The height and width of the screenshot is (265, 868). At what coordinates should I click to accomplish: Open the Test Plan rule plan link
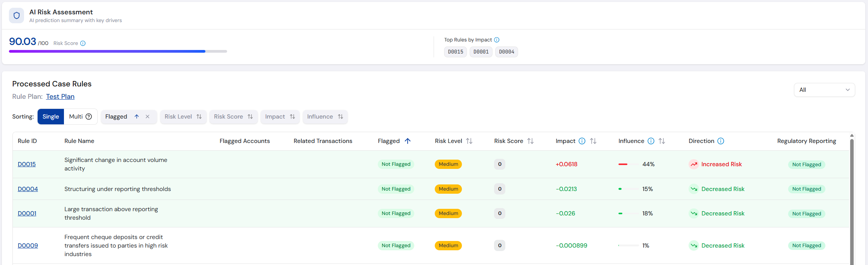[60, 96]
